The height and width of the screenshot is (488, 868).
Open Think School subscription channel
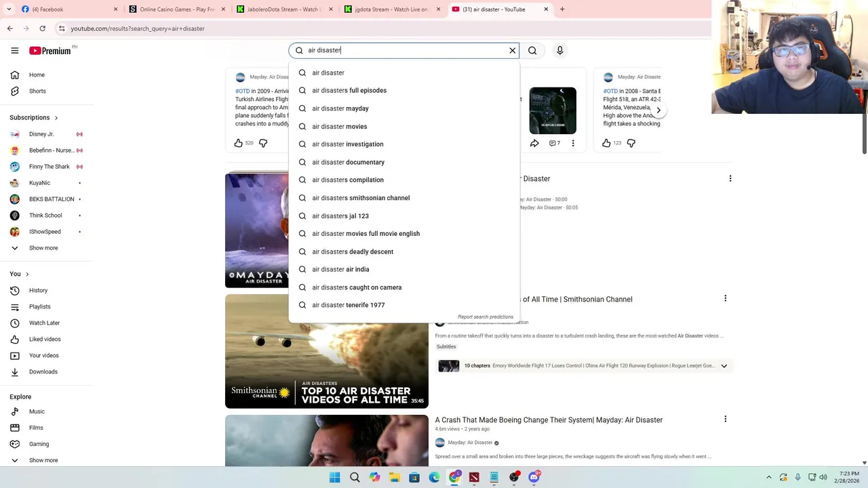pos(46,216)
